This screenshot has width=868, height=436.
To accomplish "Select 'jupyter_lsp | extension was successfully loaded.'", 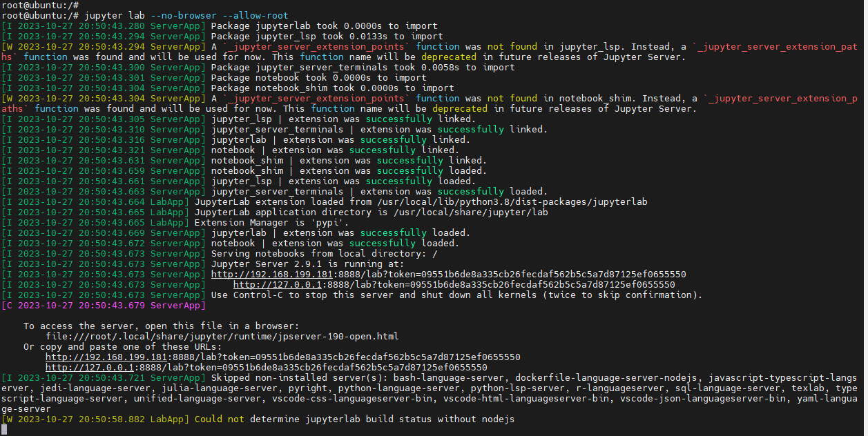I will [x=343, y=181].
